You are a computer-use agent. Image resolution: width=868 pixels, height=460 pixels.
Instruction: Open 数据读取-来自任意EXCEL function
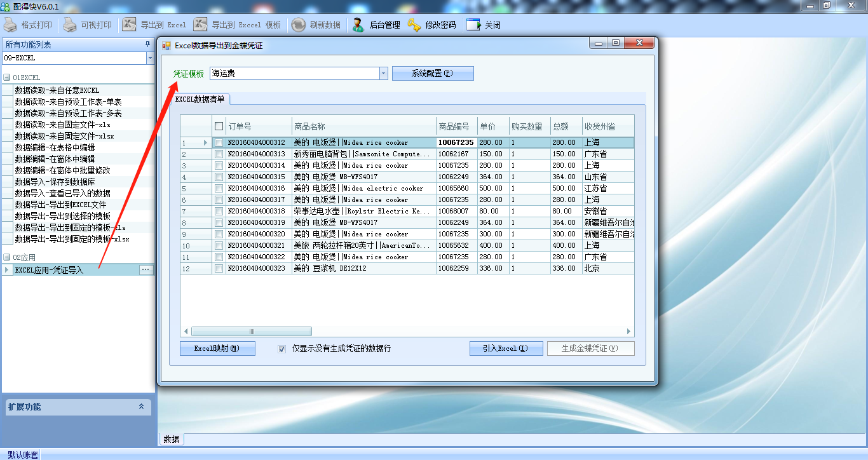[57, 90]
